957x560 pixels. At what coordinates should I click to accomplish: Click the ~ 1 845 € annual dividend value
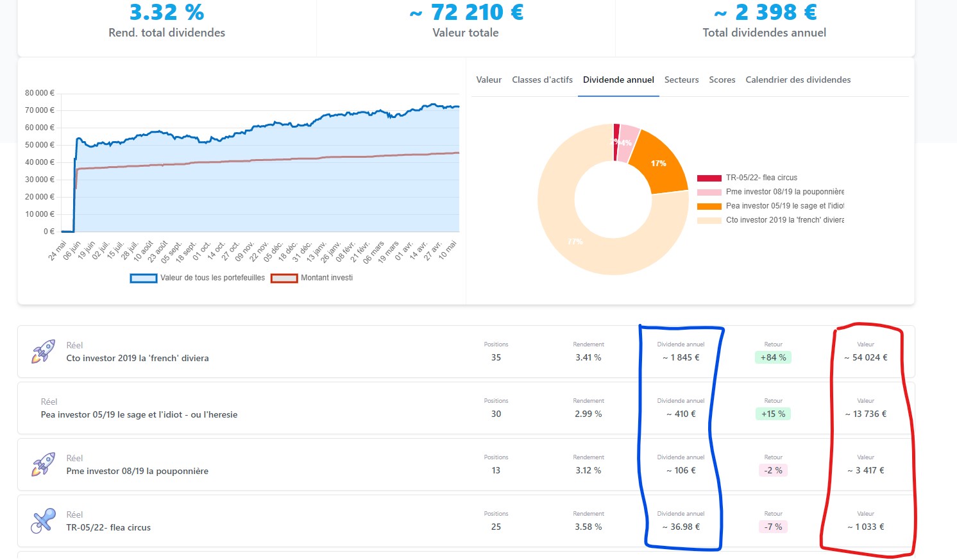(x=681, y=357)
